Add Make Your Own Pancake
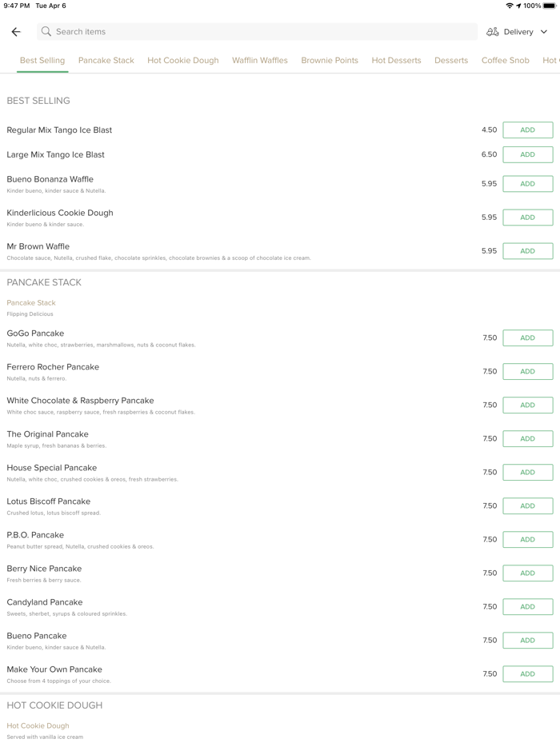Viewport: 560px width, 747px height. (527, 674)
